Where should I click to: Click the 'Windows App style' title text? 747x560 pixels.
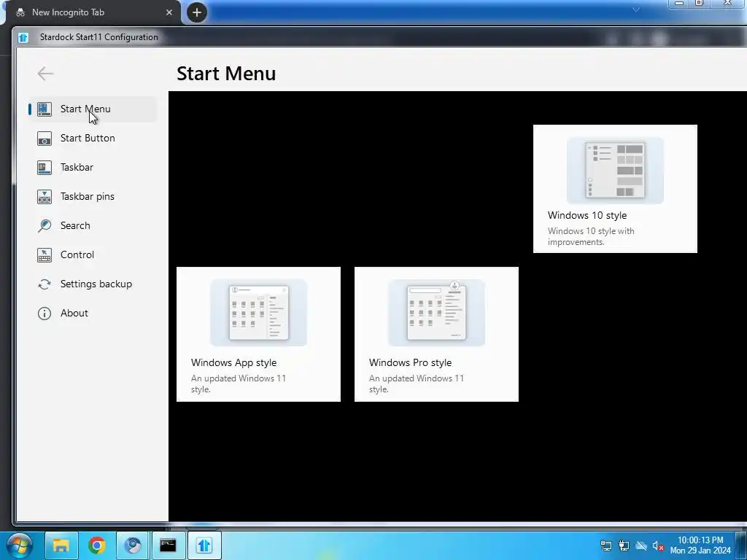tap(233, 362)
